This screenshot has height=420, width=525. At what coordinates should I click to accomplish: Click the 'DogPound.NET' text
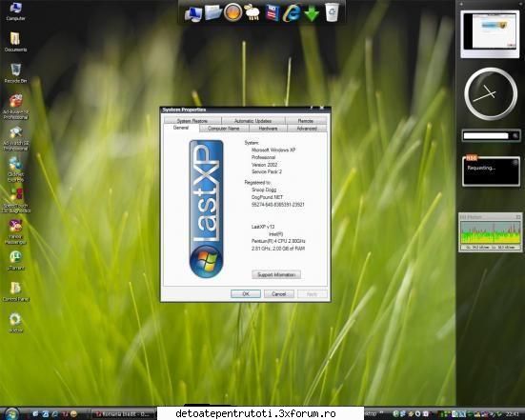(x=267, y=197)
